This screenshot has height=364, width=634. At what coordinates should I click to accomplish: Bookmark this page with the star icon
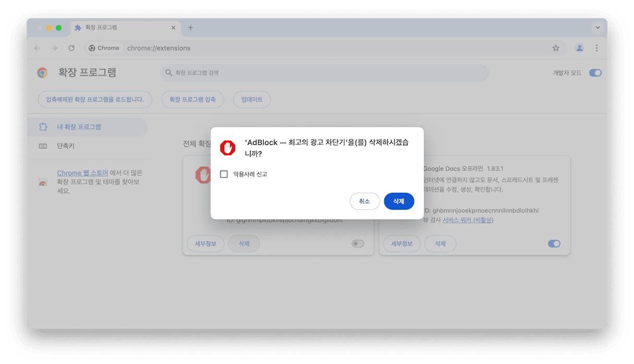(x=556, y=48)
